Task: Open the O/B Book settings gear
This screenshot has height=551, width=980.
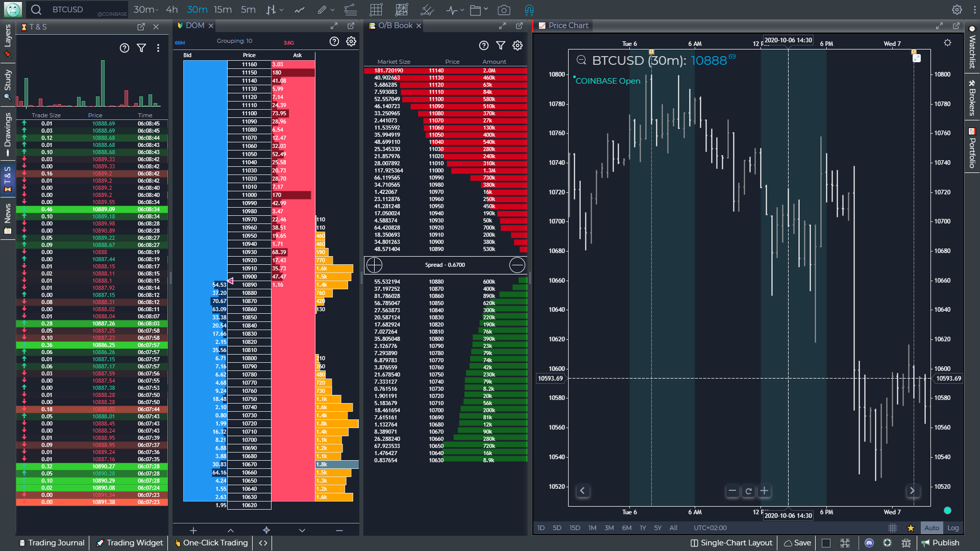Action: [x=518, y=45]
